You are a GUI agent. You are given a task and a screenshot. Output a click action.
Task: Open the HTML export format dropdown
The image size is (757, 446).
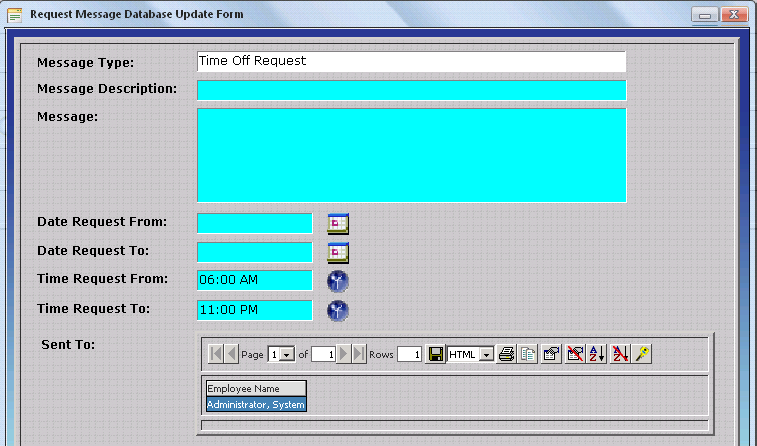486,355
